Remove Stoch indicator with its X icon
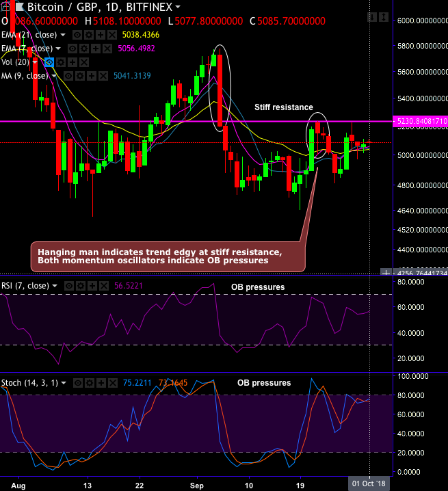This screenshot has height=491, width=448. 113,383
